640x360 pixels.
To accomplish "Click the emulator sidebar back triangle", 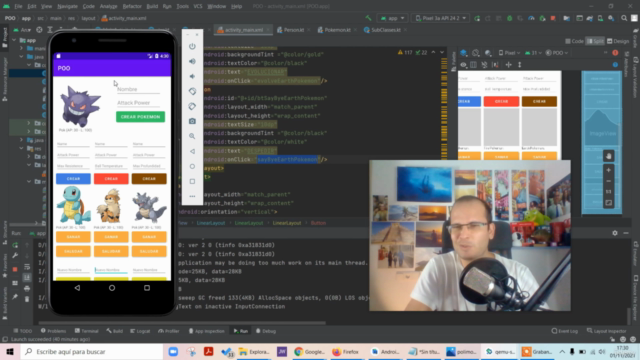I will [x=192, y=151].
